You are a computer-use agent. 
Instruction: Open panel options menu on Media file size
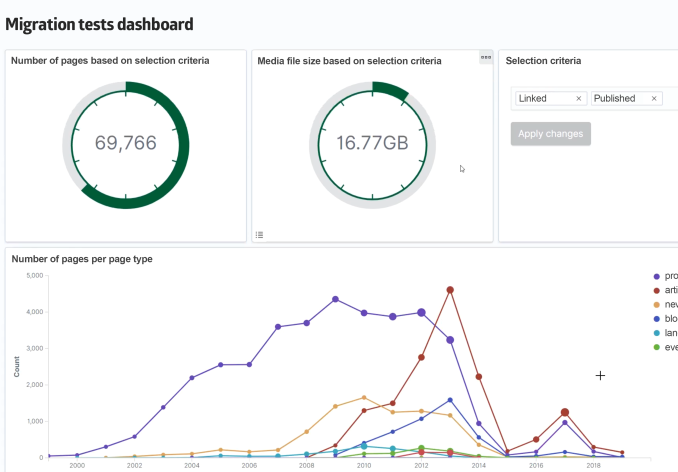[486, 58]
